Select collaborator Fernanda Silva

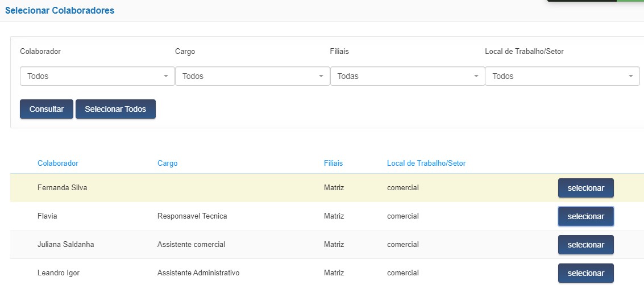(585, 188)
